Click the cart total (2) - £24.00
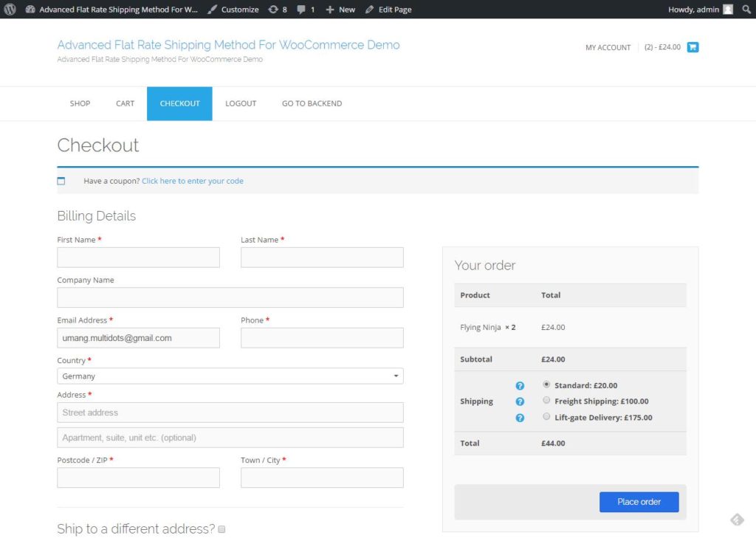The height and width of the screenshot is (538, 756). click(x=662, y=47)
